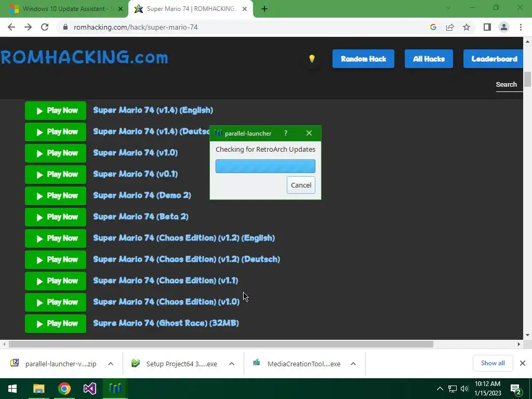The height and width of the screenshot is (399, 532).
Task: Open the Chrome profile avatar
Action: (504, 27)
